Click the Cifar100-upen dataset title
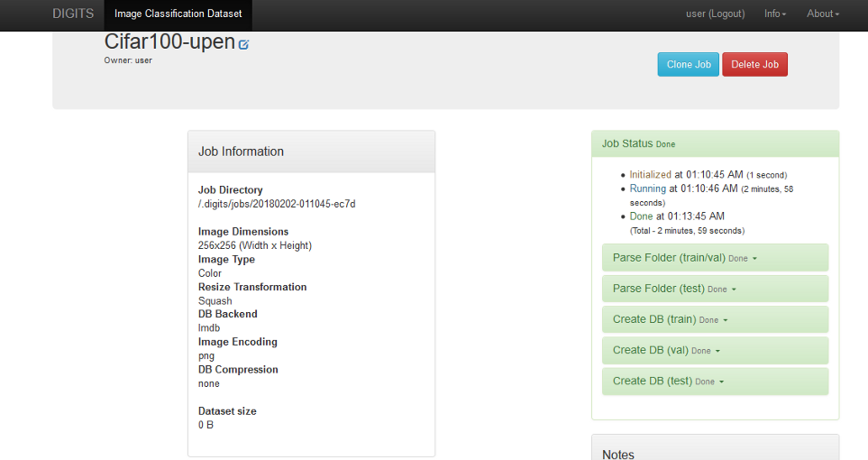Image resolution: width=868 pixels, height=460 pixels. coord(169,42)
